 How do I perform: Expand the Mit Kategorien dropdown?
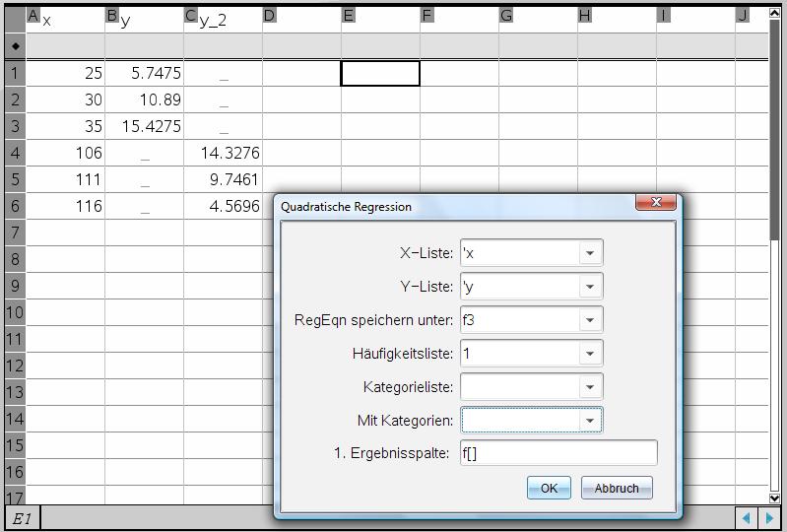[x=589, y=421]
